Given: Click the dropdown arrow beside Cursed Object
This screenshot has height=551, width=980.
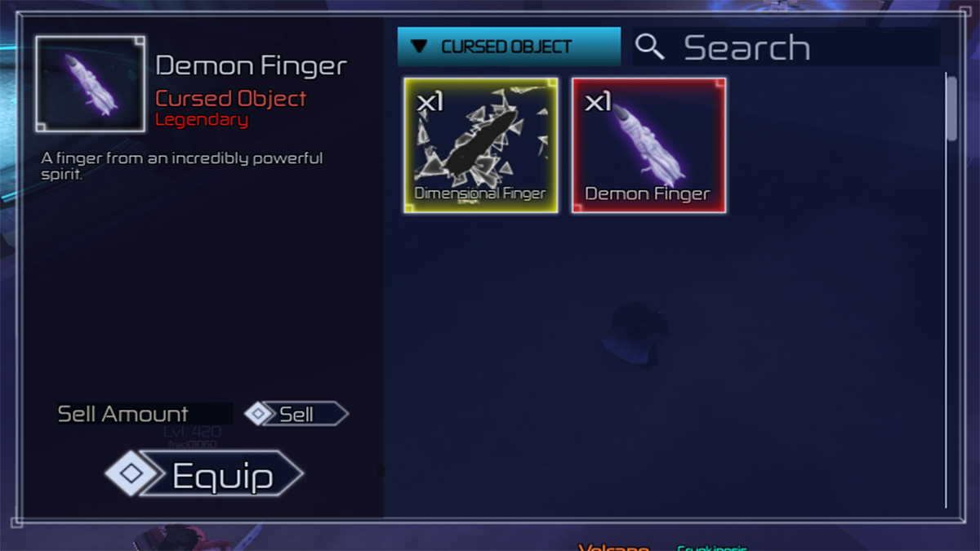Looking at the screenshot, I should pyautogui.click(x=420, y=47).
